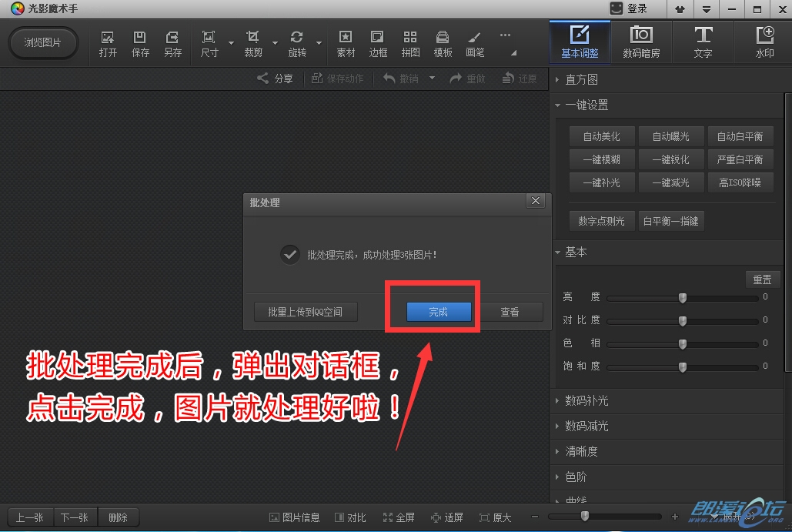The image size is (792, 532).
Task: Click 批量上传到QQ空间 button
Action: (305, 312)
